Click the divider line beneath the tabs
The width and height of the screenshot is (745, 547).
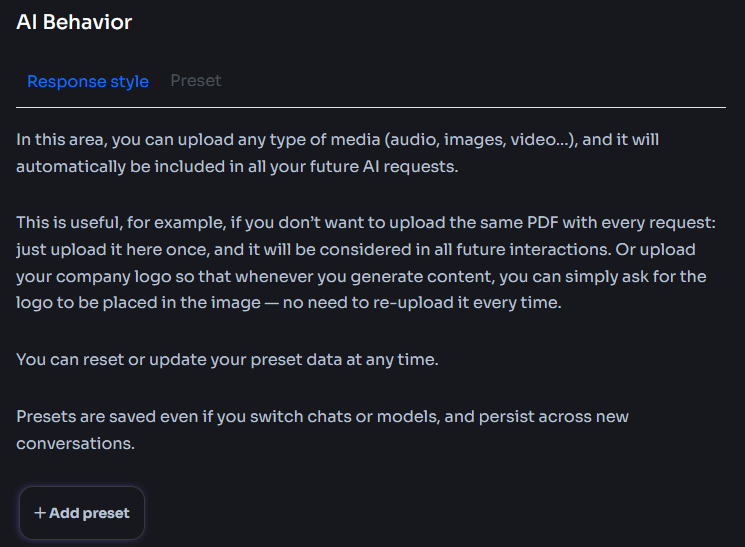coord(371,107)
